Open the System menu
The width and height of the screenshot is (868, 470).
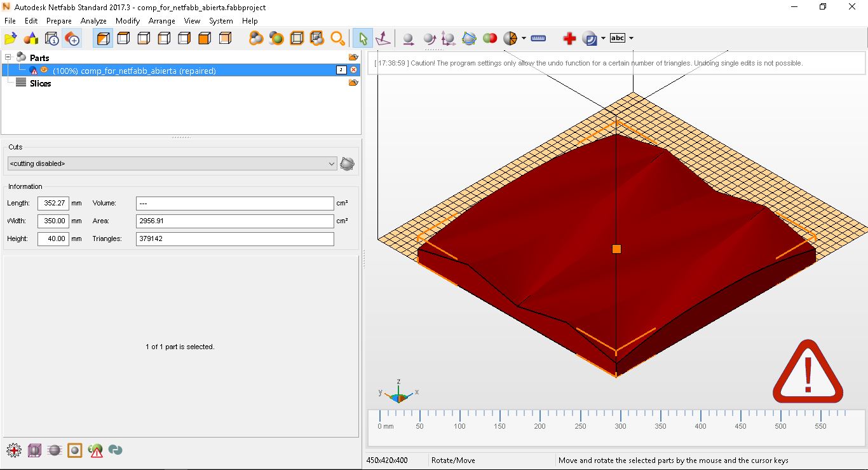coord(221,21)
